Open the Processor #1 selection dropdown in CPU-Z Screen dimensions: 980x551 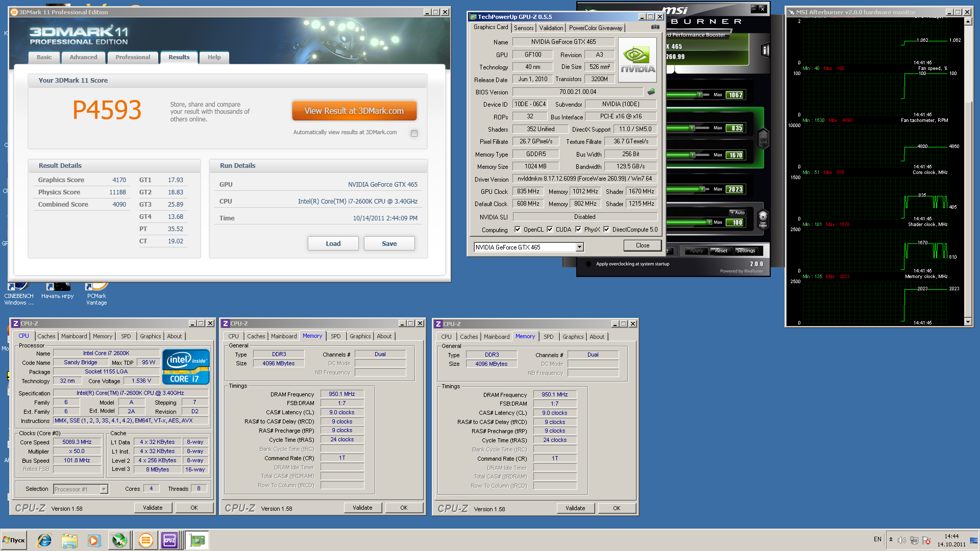[x=104, y=489]
